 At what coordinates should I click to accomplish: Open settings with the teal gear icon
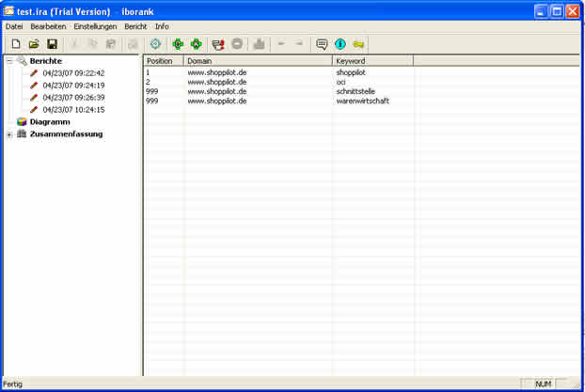[x=155, y=44]
